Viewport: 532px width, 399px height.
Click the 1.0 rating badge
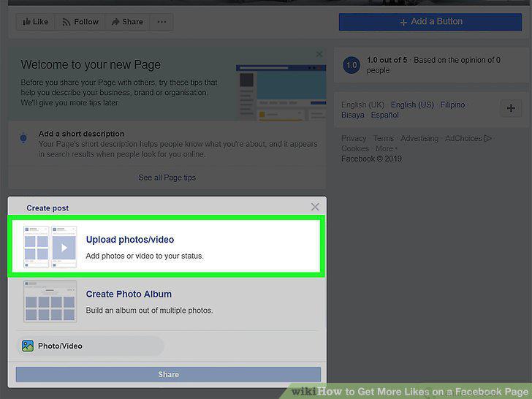pyautogui.click(x=351, y=65)
